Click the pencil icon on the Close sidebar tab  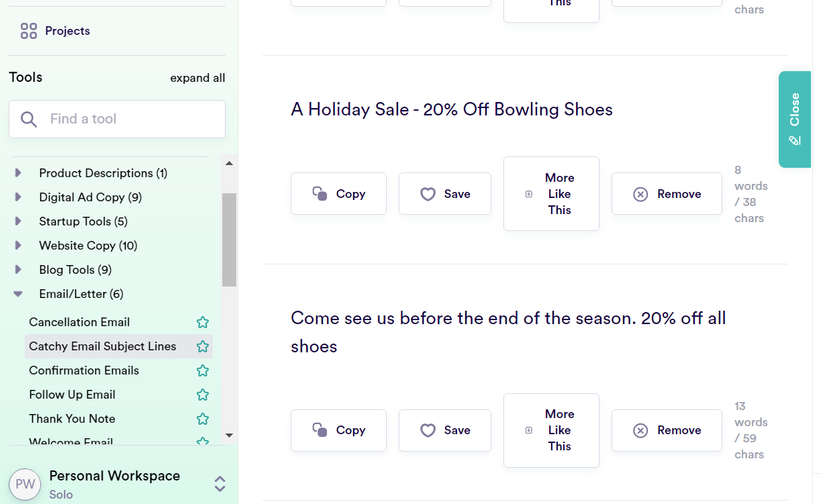click(x=795, y=141)
